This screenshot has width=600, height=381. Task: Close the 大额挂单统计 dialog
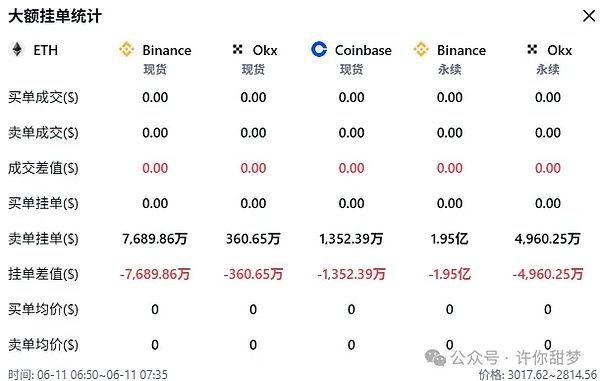click(x=589, y=16)
